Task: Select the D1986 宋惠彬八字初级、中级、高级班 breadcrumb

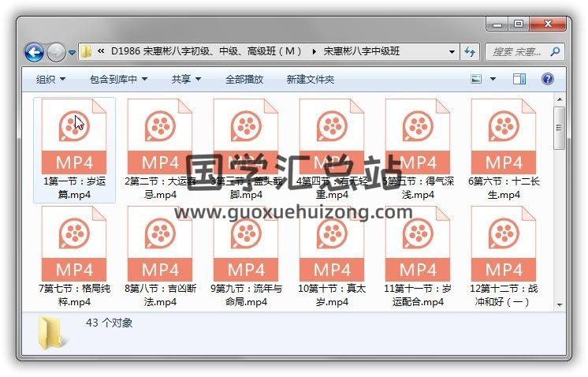Action: click(207, 51)
